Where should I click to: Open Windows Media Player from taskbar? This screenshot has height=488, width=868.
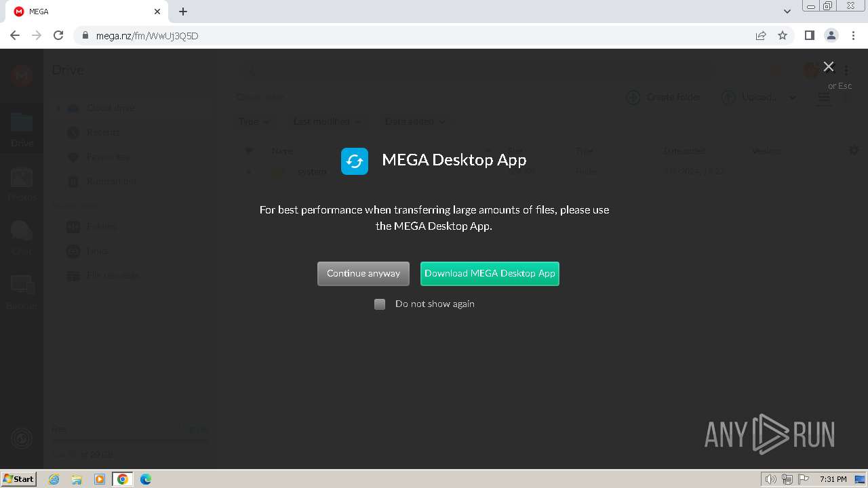[x=100, y=479]
